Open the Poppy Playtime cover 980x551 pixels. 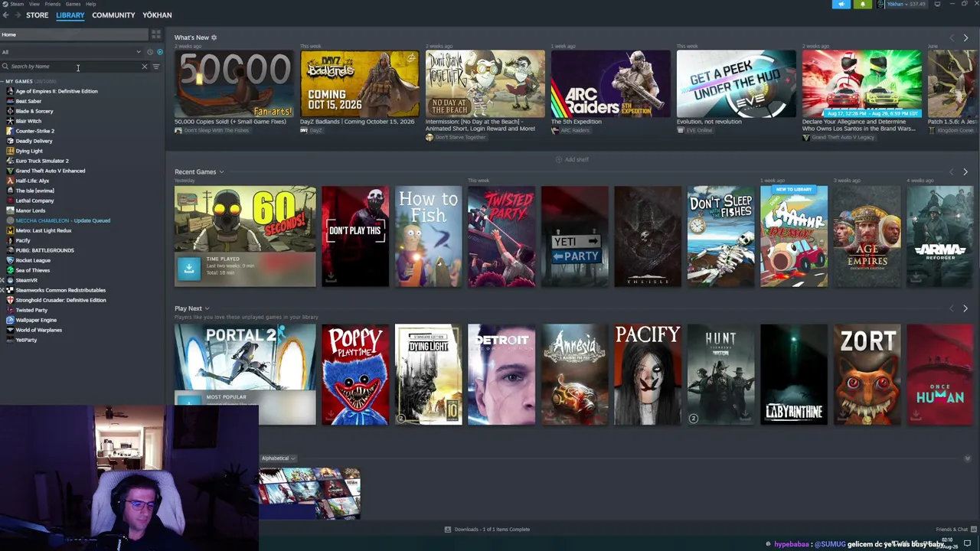click(355, 374)
